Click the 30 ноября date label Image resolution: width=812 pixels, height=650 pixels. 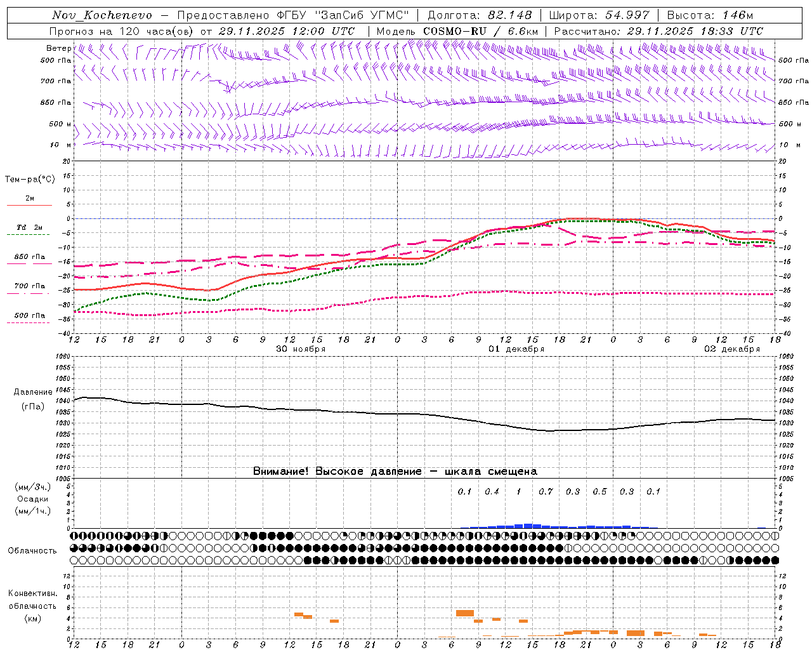point(301,349)
